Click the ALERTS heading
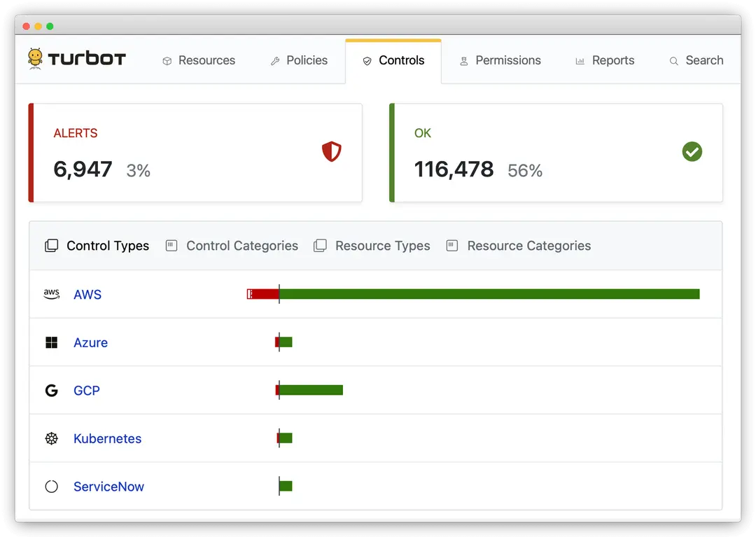 [x=76, y=133]
